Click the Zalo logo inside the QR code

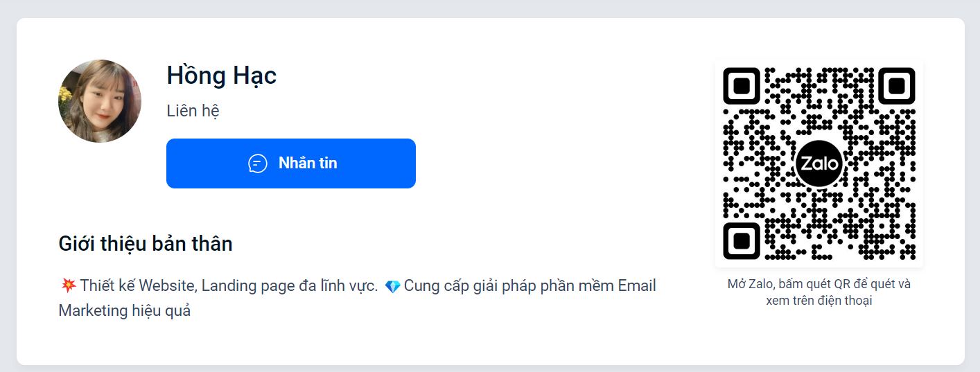[x=819, y=164]
